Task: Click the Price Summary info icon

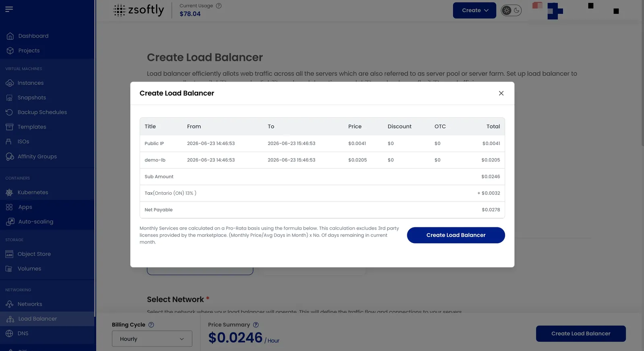Action: click(256, 325)
